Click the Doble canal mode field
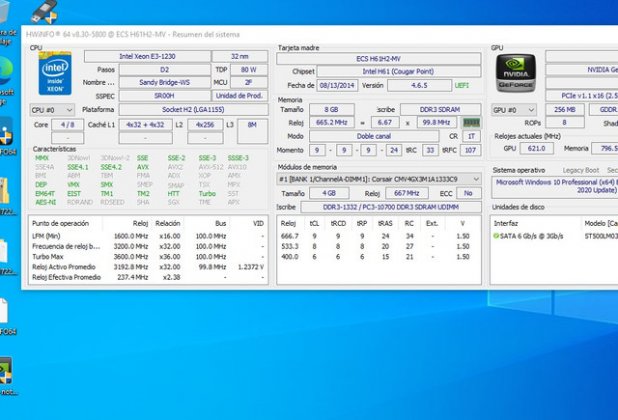 (x=374, y=136)
